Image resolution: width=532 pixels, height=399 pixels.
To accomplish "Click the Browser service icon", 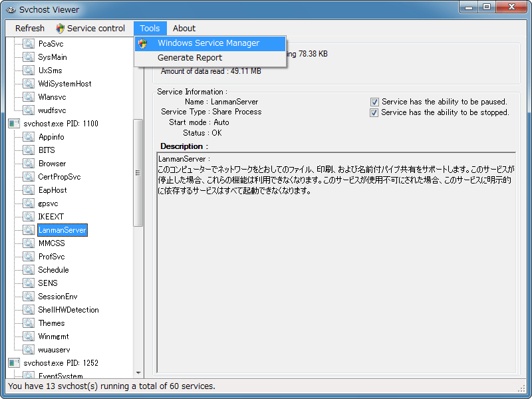I will (29, 164).
